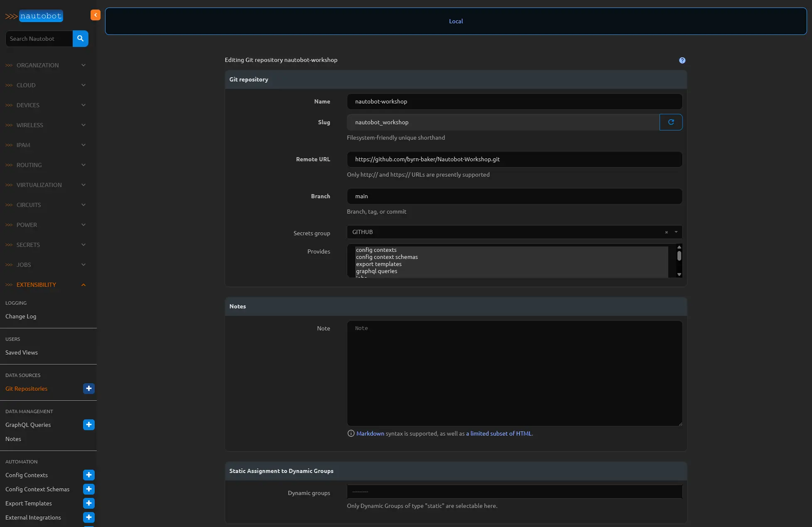Image resolution: width=812 pixels, height=527 pixels.
Task: Add a new Git Repository plus icon
Action: (89, 389)
